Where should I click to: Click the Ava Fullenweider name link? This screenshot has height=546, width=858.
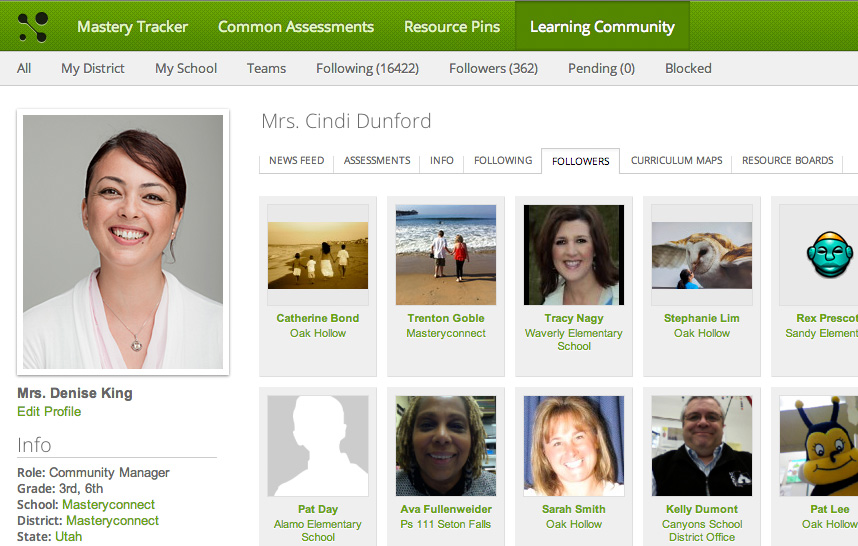click(446, 509)
